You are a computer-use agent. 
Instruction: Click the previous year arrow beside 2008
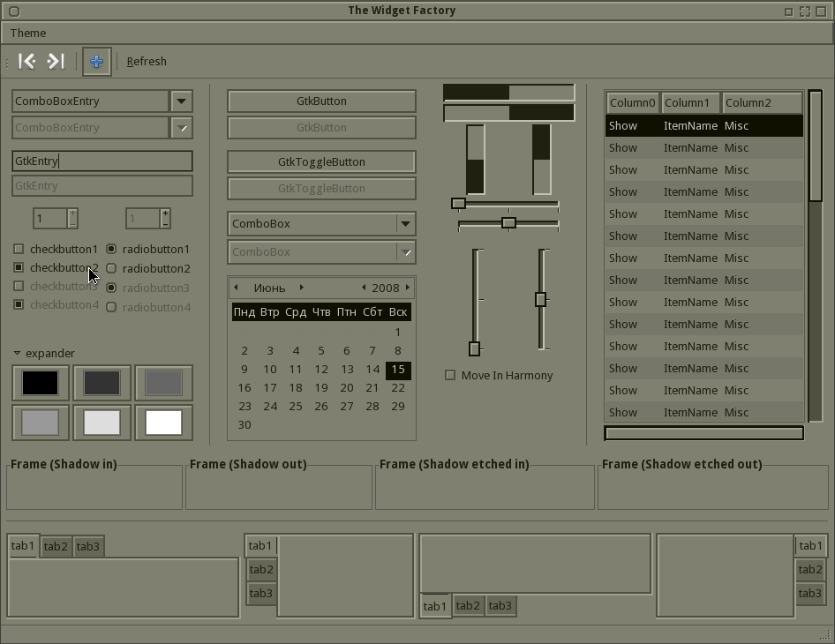(x=364, y=288)
